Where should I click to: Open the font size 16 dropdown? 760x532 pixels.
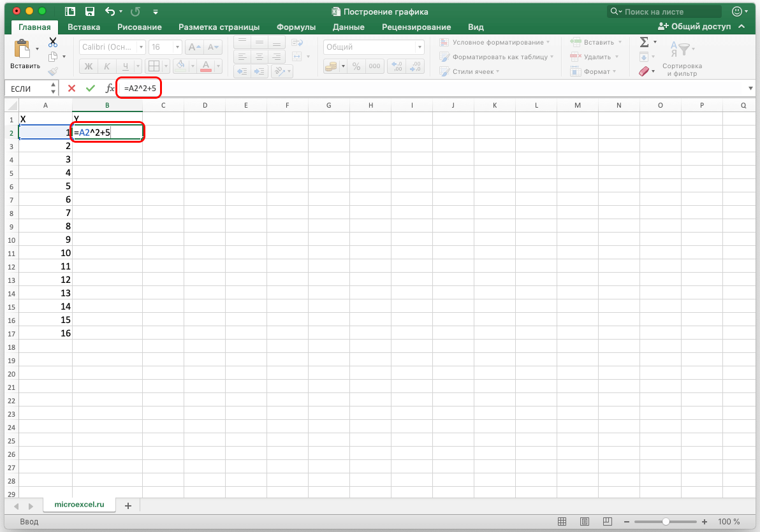(x=177, y=47)
